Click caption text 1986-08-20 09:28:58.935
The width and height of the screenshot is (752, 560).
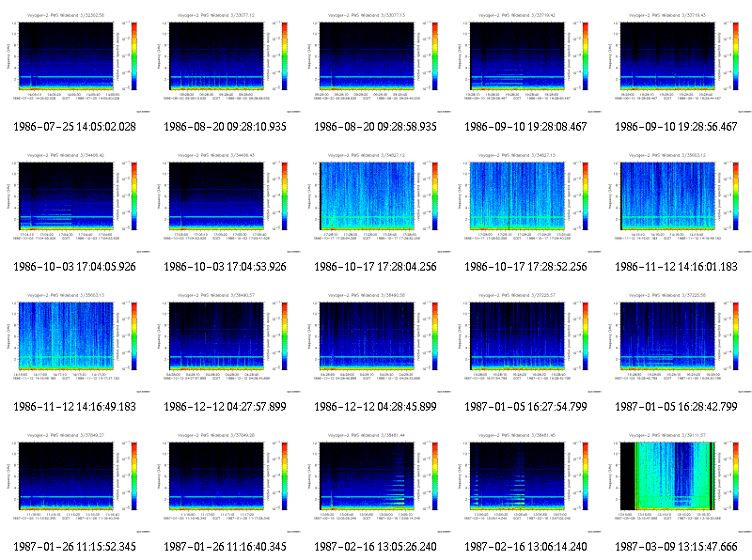point(375,127)
